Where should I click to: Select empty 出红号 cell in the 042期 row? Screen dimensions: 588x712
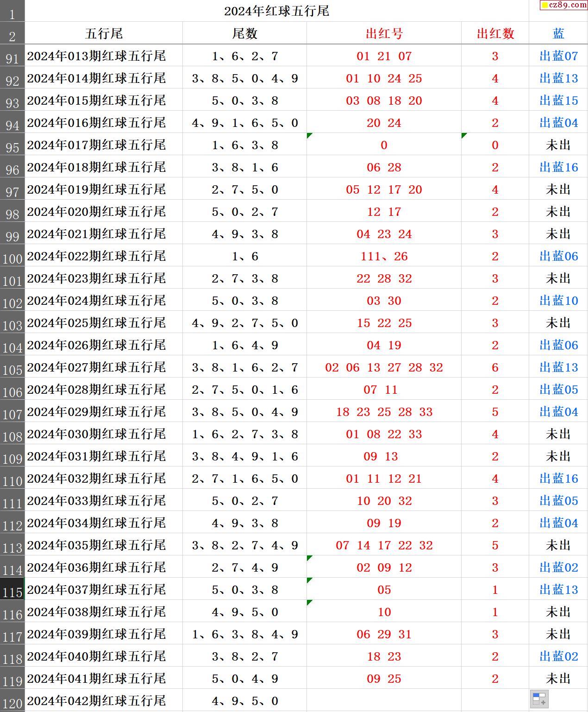(x=384, y=701)
